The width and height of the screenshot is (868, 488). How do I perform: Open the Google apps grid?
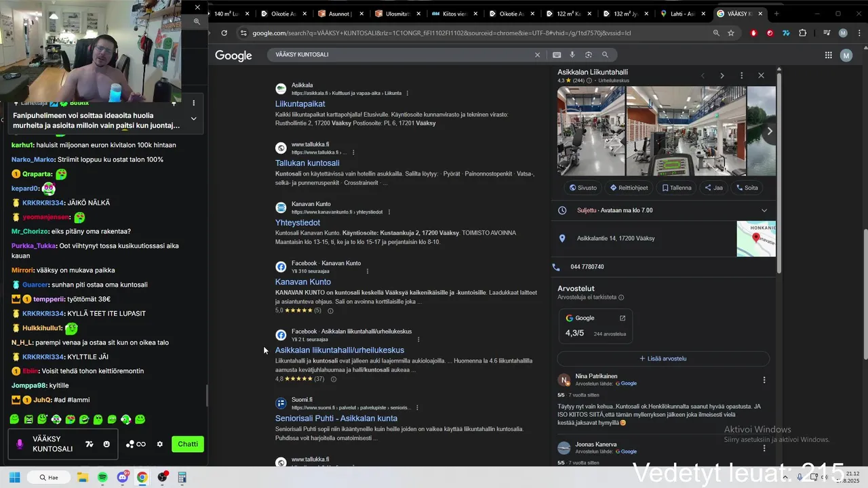pos(828,56)
